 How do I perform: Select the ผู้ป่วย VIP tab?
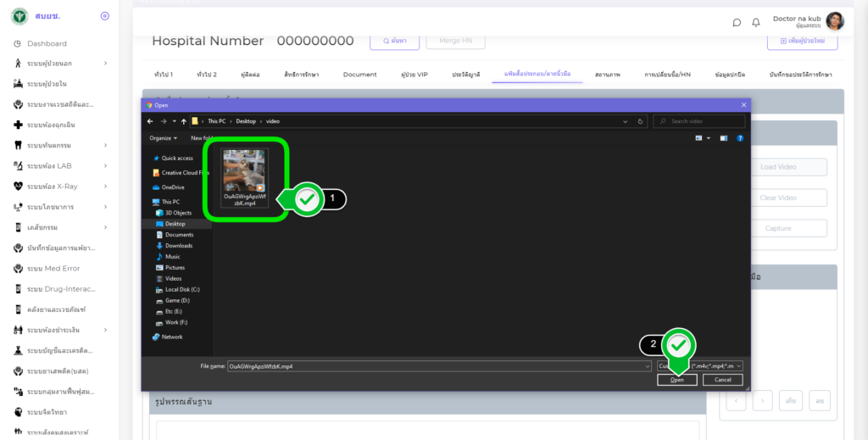point(415,75)
